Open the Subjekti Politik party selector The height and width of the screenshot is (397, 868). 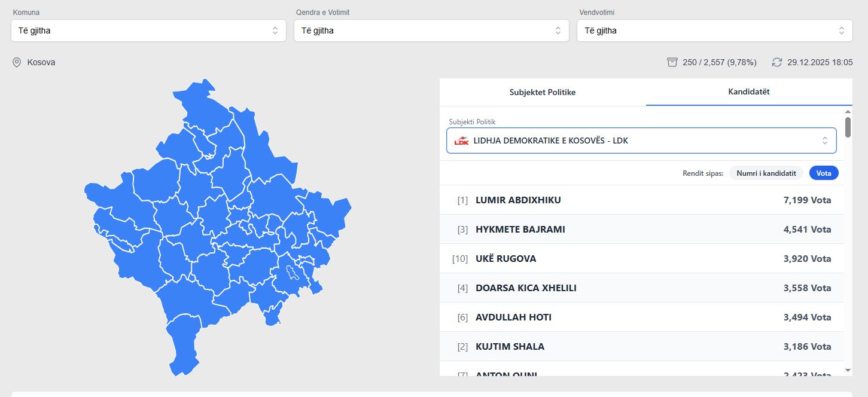click(x=641, y=141)
